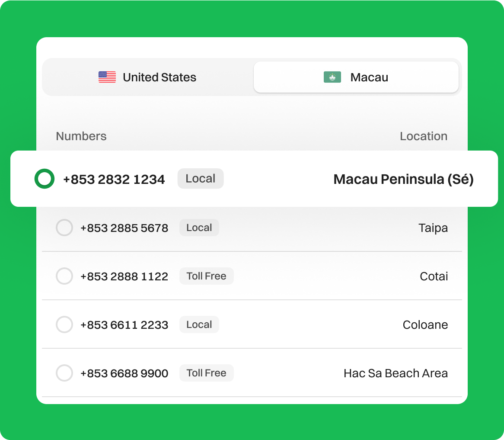Click the Numbers column header
Image resolution: width=504 pixels, height=440 pixels.
[81, 136]
